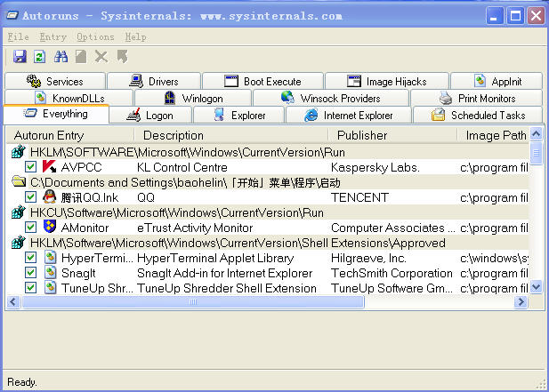The image size is (549, 392).
Task: Click the horizontal scrollbar left arrow
Action: pyautogui.click(x=13, y=301)
